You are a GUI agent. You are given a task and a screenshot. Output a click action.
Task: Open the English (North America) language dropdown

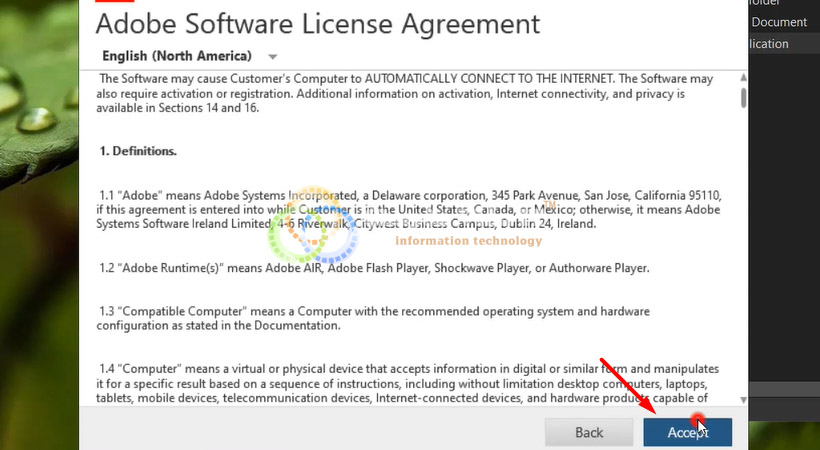click(177, 56)
